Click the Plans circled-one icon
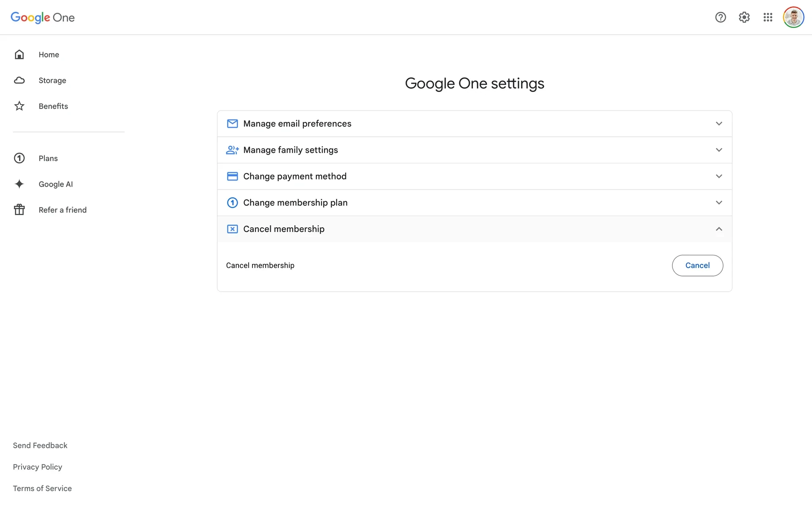Viewport: 812px width, 508px height. click(x=19, y=158)
